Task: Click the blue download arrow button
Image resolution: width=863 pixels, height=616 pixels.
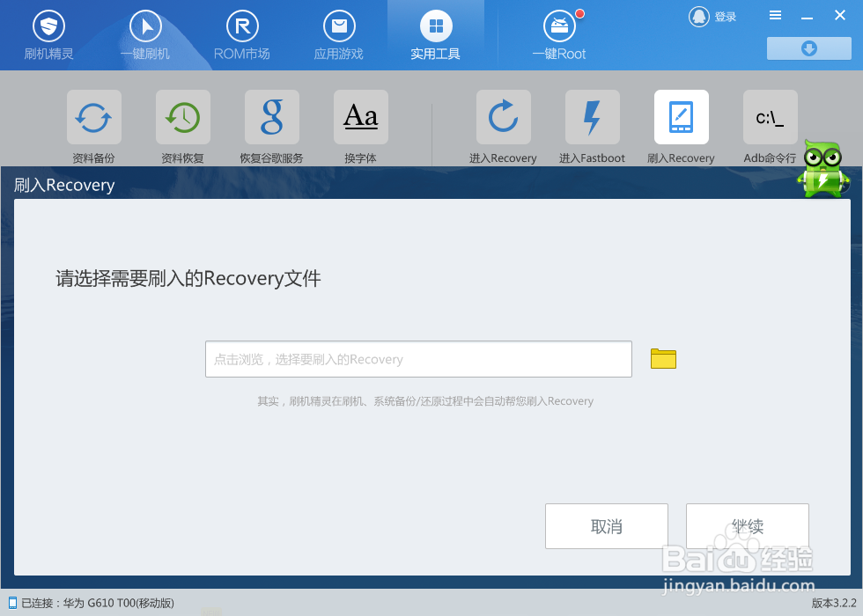Action: coord(808,48)
